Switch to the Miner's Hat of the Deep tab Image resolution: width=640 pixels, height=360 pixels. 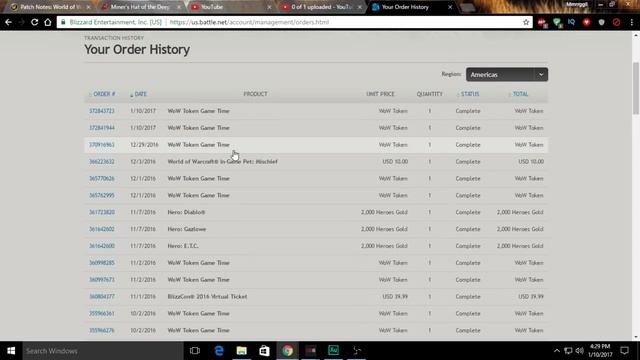point(140,7)
